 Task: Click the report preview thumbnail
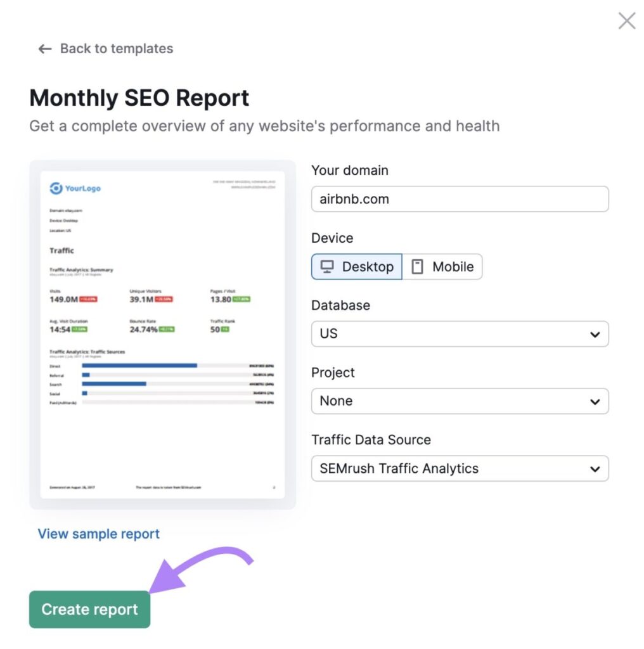pyautogui.click(x=162, y=335)
